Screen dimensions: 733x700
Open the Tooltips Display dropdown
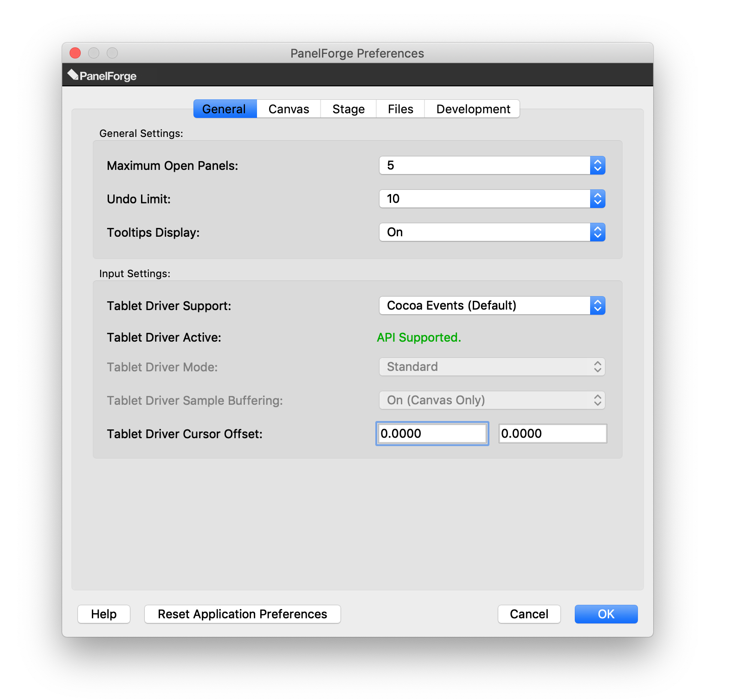pyautogui.click(x=492, y=233)
